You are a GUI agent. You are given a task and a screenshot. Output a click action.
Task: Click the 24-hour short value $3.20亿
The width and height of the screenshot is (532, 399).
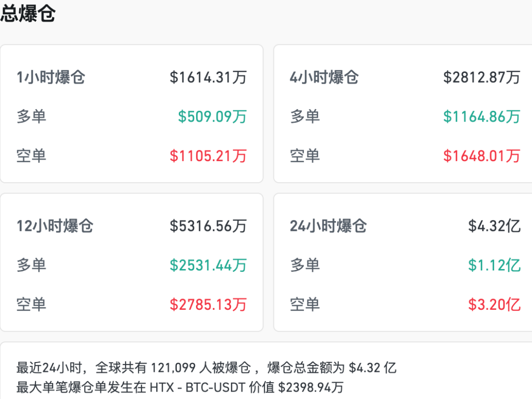pyautogui.click(x=494, y=305)
